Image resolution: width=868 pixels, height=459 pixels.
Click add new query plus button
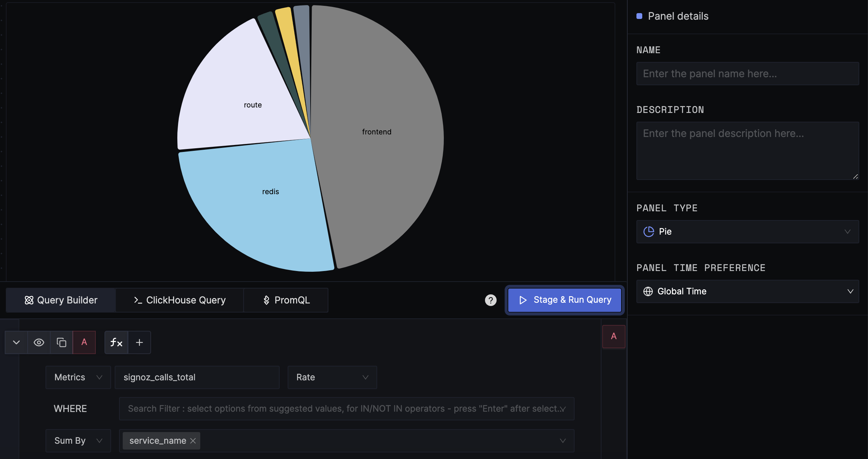pos(139,342)
